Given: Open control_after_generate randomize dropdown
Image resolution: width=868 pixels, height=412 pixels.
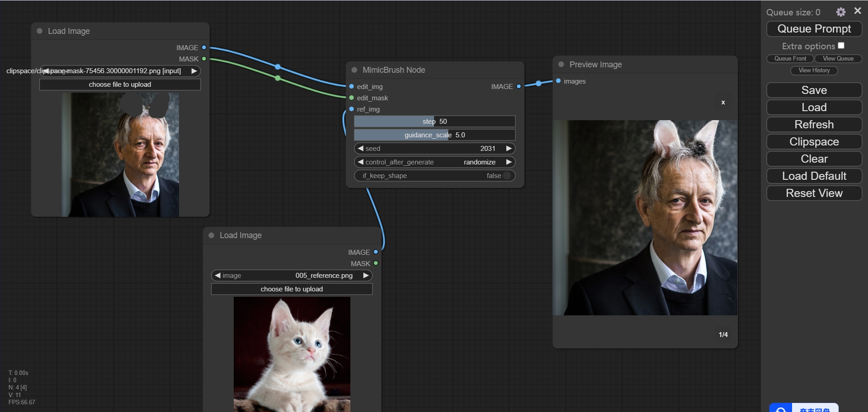Looking at the screenshot, I should pos(434,162).
